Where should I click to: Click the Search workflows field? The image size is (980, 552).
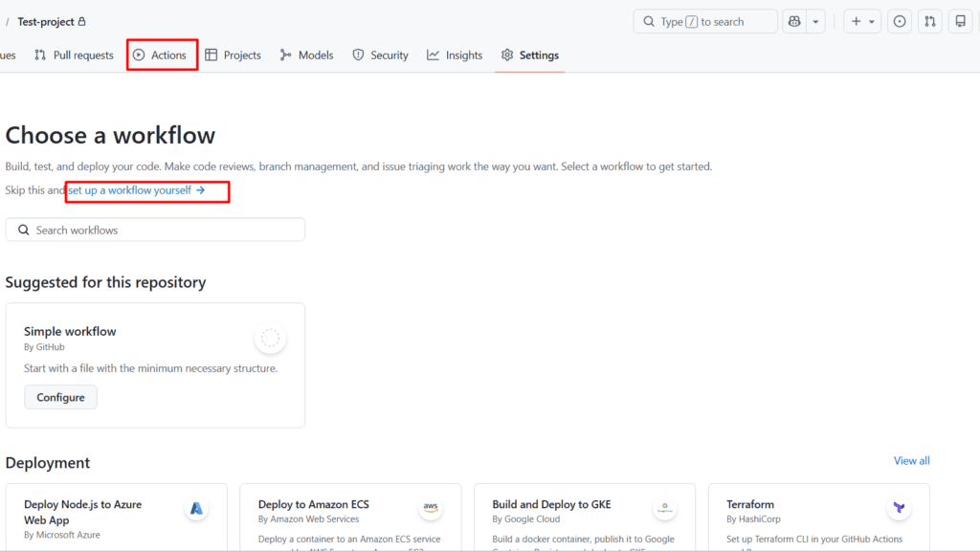155,230
